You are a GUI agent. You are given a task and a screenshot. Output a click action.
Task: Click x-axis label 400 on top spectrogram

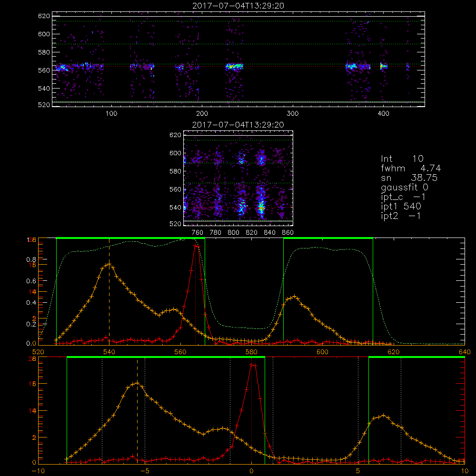(383, 113)
